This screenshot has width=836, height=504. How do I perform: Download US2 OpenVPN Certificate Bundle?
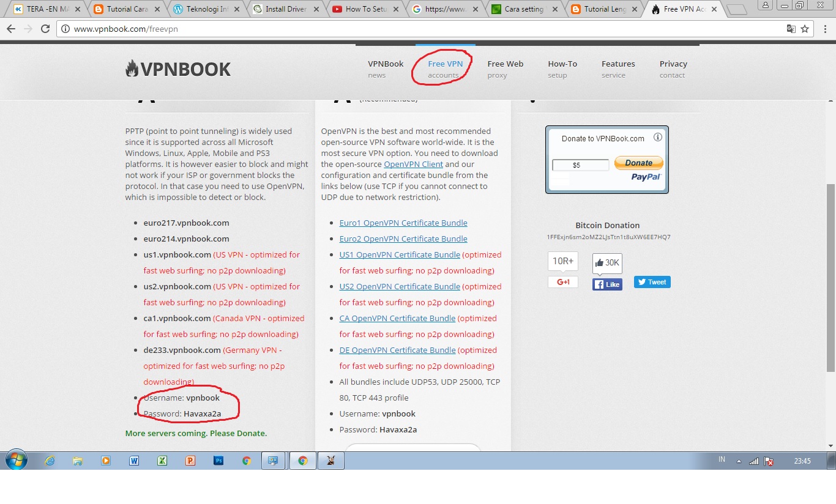(400, 286)
